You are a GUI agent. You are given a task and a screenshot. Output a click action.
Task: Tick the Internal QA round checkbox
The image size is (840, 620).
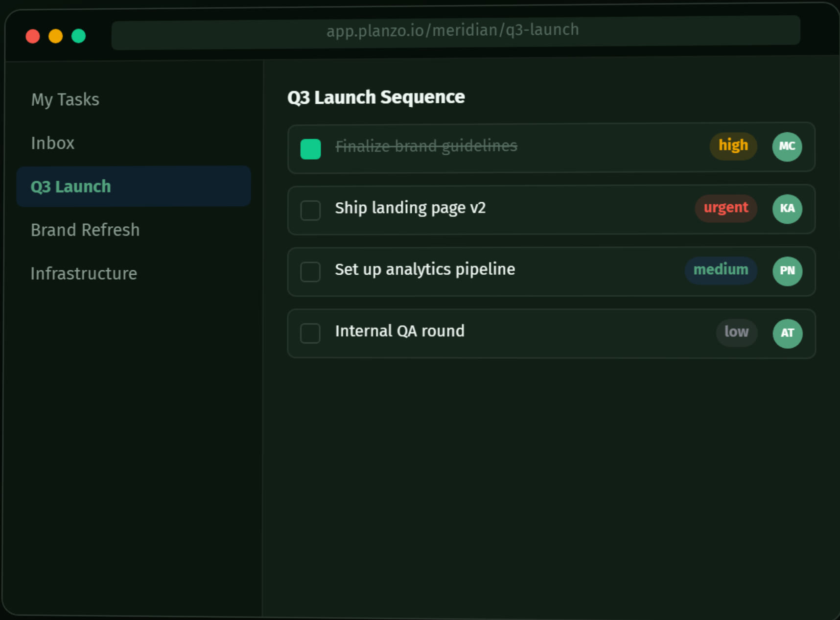pos(310,334)
